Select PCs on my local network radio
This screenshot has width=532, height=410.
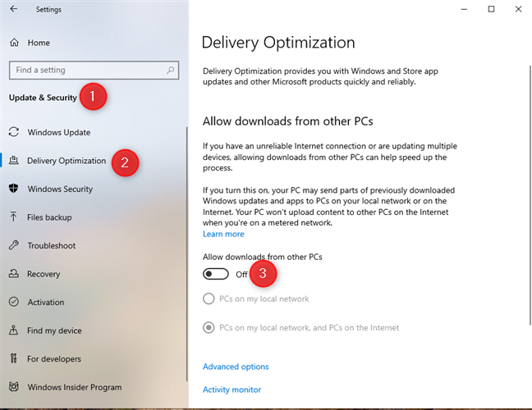[209, 298]
